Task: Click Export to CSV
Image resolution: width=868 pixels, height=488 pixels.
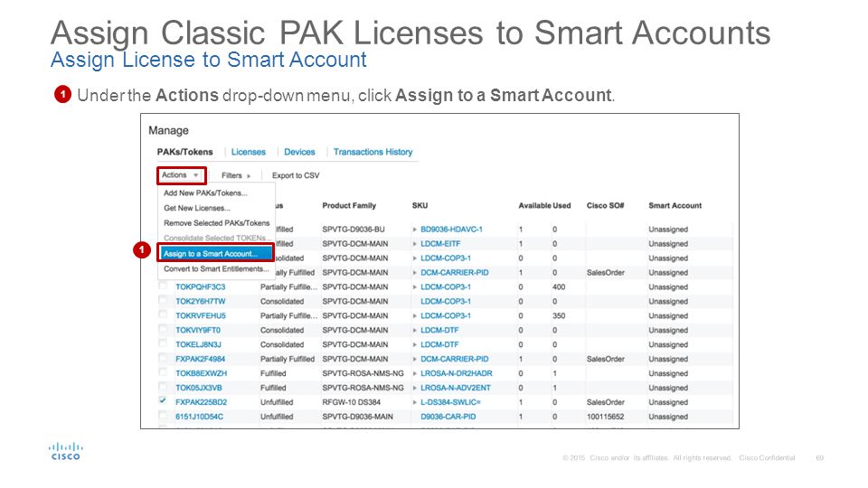Action: tap(296, 175)
